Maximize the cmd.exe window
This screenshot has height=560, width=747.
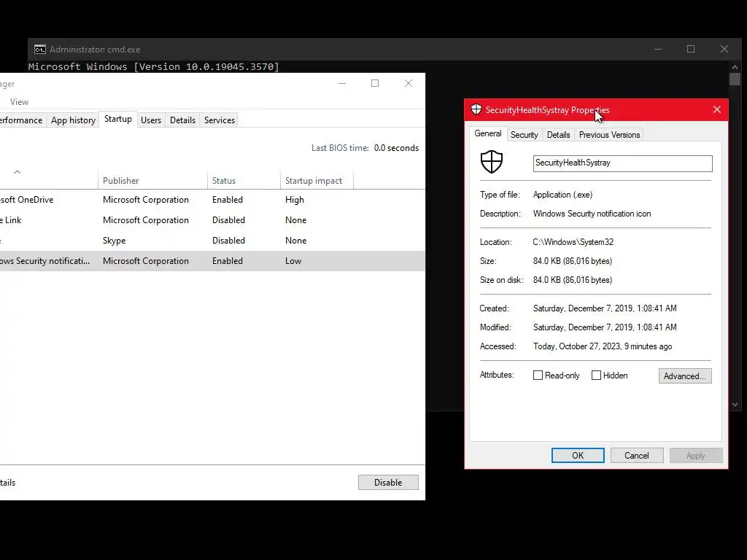(691, 49)
